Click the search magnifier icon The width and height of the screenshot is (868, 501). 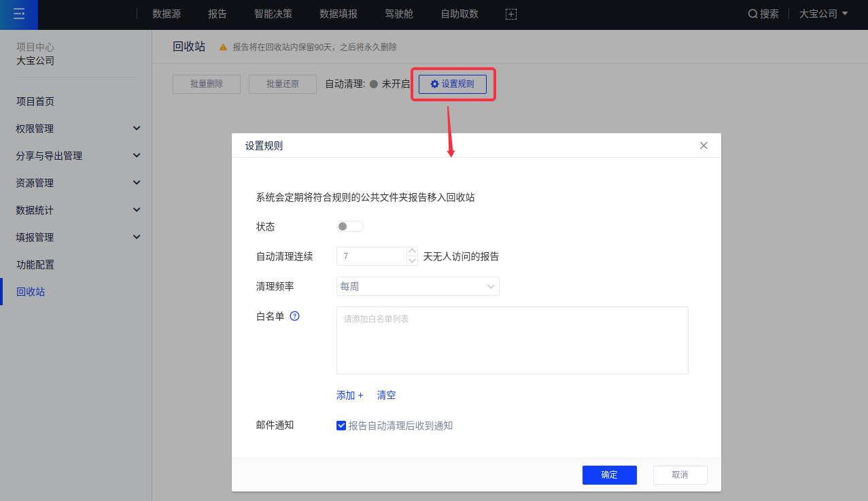752,14
